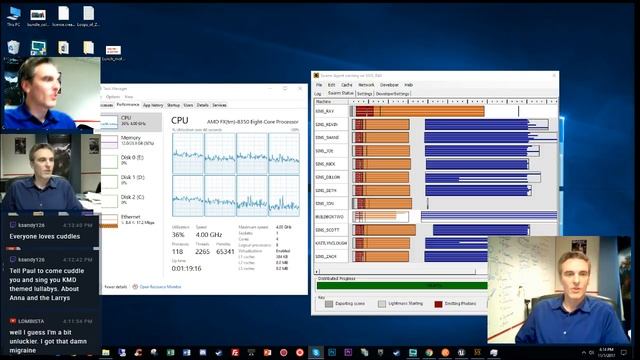The height and width of the screenshot is (360, 640).
Task: Open the green Excel taskbar icon
Action: tap(171, 352)
